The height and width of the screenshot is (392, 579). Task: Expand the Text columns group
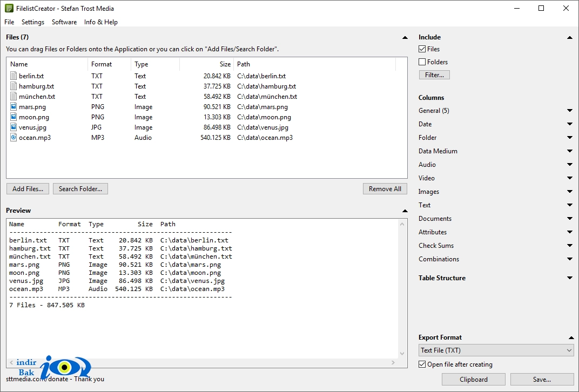569,205
